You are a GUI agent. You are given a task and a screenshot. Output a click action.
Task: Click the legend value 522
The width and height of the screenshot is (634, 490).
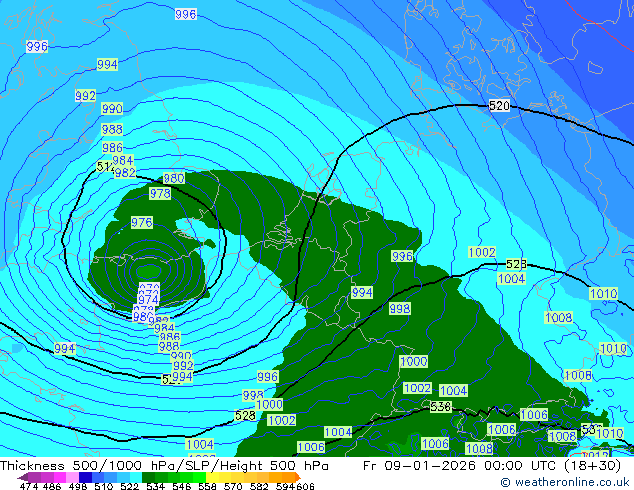(129, 486)
